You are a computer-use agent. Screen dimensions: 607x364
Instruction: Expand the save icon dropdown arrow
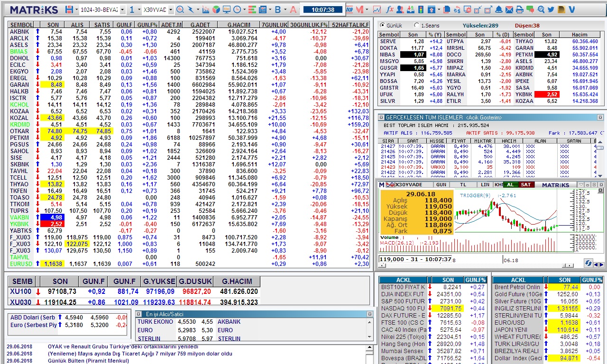76,9
